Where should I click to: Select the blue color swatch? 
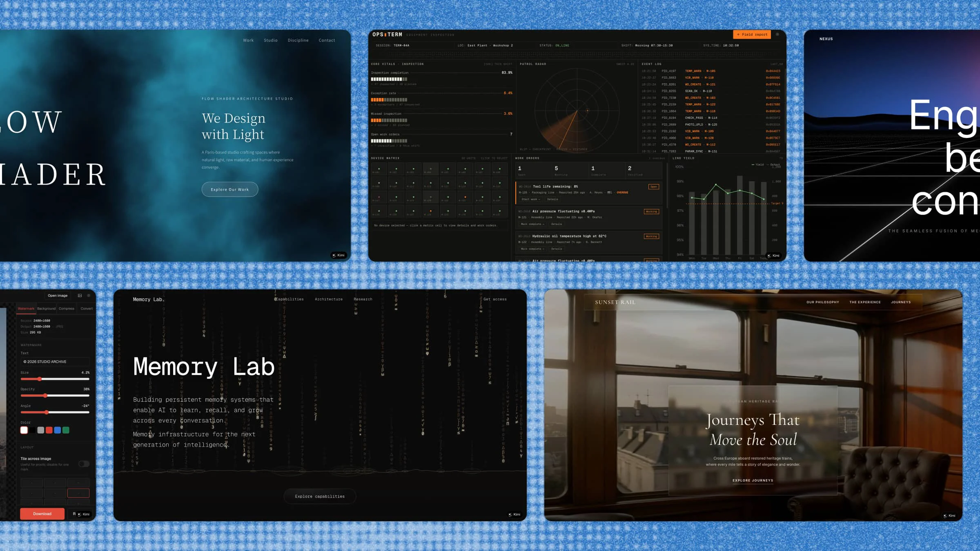58,430
